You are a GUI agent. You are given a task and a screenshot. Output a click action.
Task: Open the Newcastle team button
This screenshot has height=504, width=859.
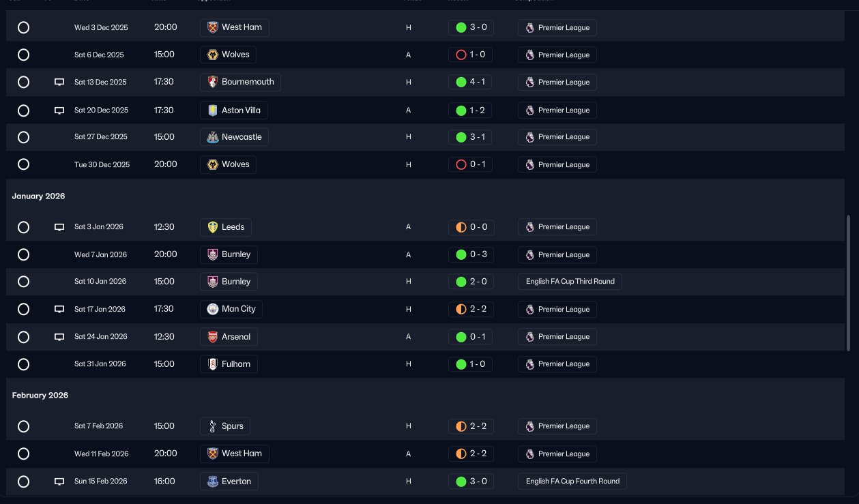click(x=234, y=137)
